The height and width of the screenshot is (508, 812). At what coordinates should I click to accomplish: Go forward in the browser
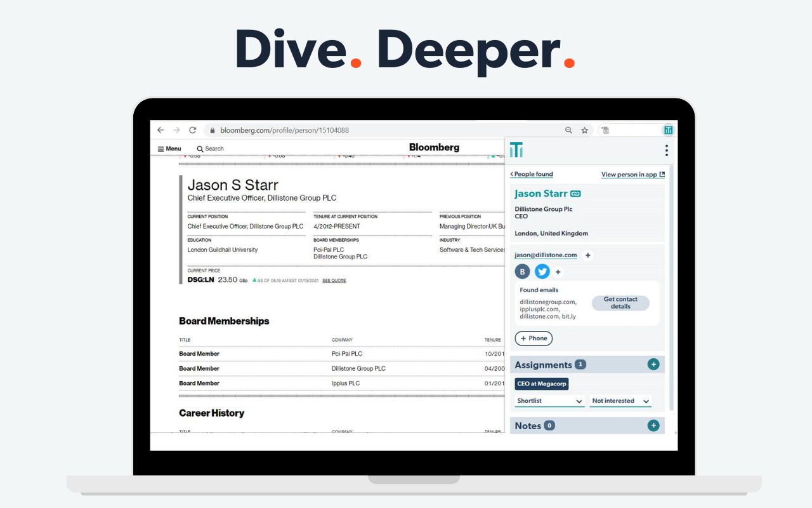[x=176, y=130]
